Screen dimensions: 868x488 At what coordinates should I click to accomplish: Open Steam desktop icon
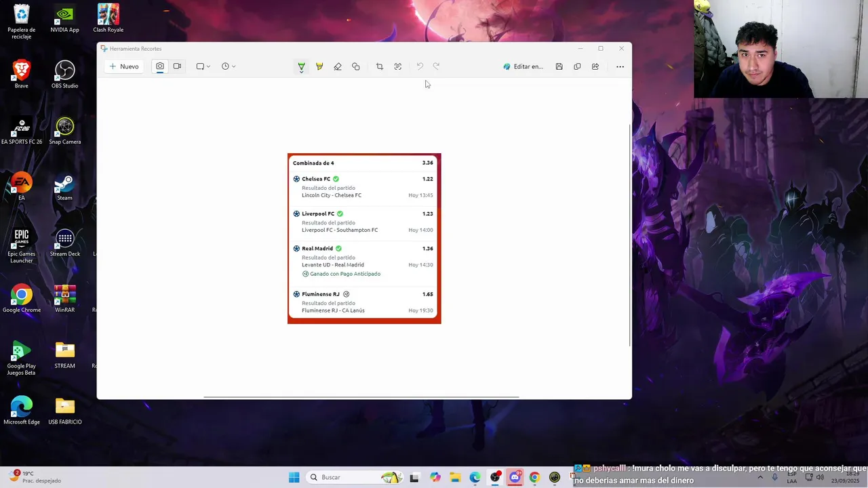point(64,187)
